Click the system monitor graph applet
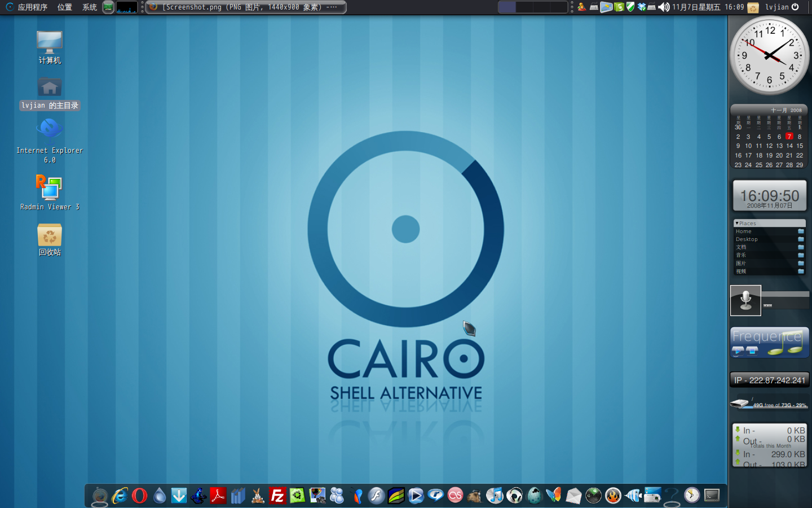Screen dimensions: 812x508 (127, 7)
